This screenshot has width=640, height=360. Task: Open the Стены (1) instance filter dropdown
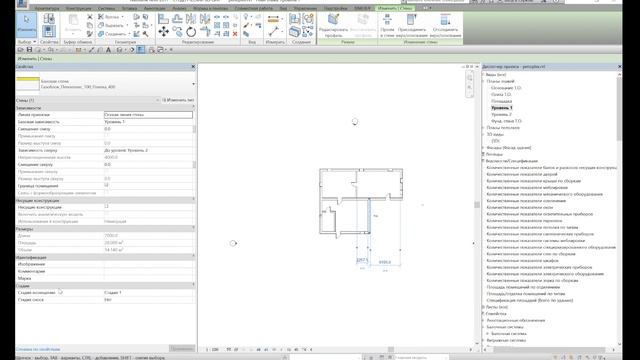158,100
